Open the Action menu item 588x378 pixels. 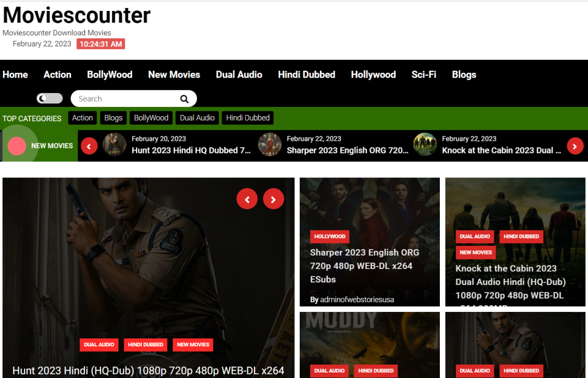coord(57,75)
